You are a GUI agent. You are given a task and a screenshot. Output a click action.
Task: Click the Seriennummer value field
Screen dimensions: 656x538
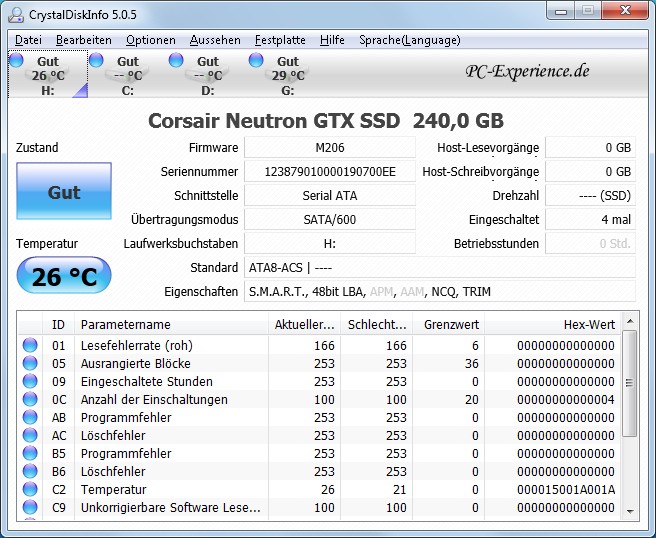coord(329,171)
